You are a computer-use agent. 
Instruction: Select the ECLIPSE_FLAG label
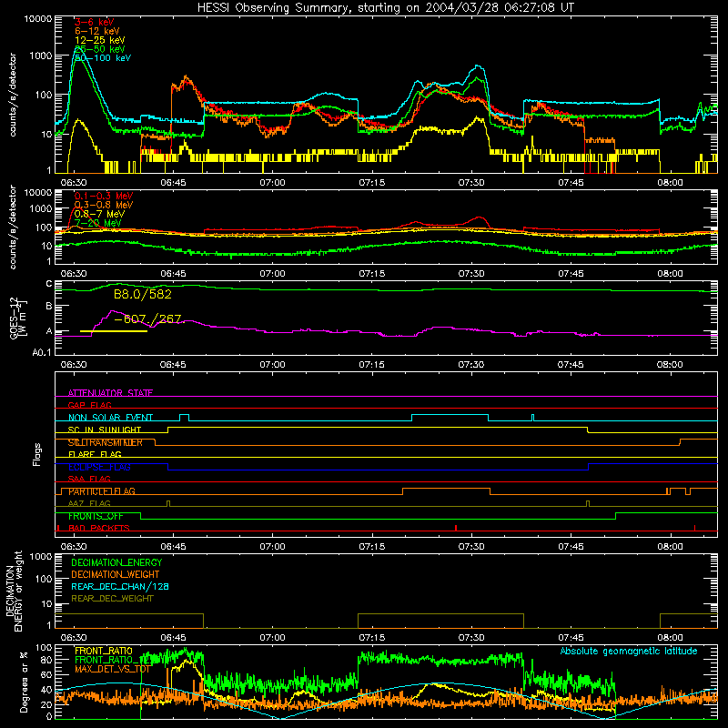click(99, 467)
